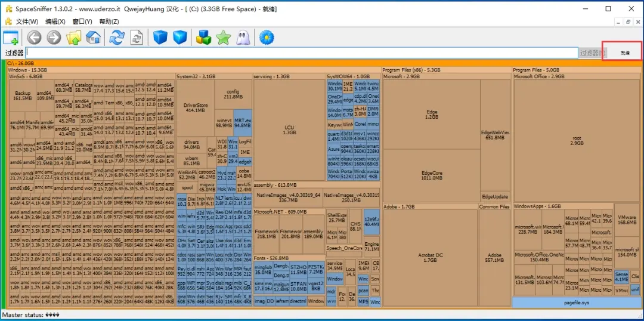Click the EdgeUpdate block
This screenshot has height=321, width=644.
[x=495, y=196]
